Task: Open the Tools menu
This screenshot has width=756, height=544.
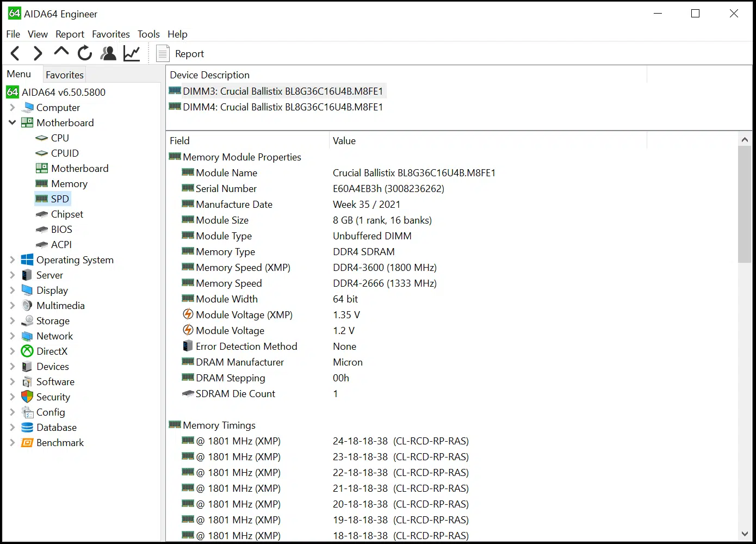Action: (148, 34)
